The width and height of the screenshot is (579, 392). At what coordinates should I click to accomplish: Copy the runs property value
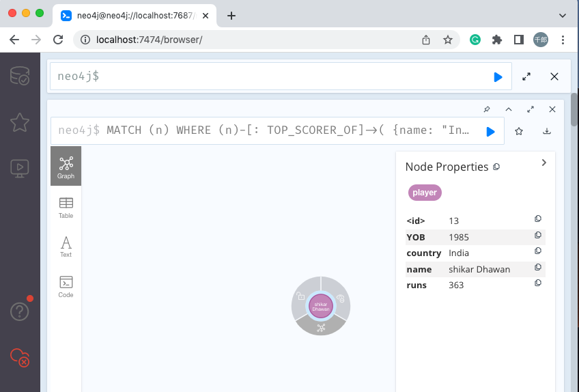(x=537, y=283)
